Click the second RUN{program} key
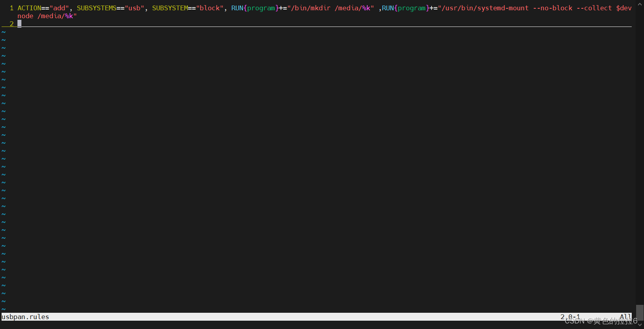 click(406, 8)
